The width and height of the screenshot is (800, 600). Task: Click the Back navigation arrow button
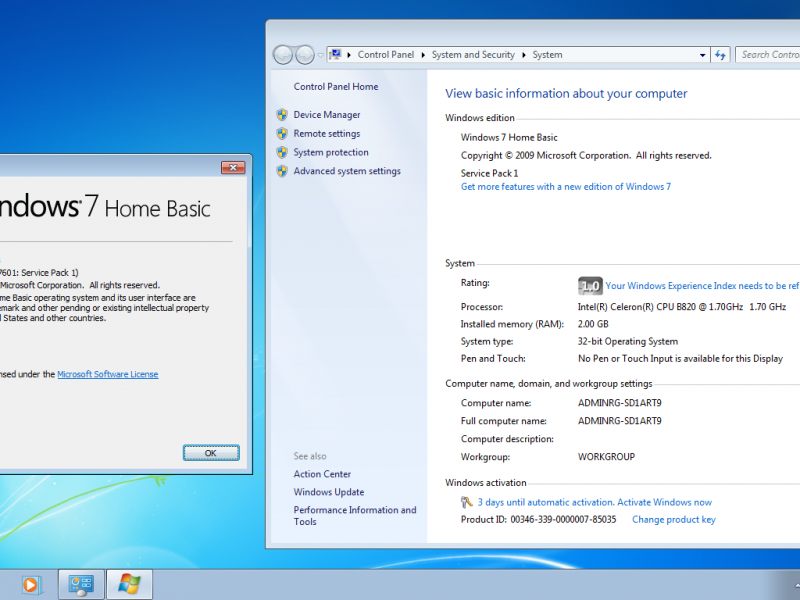tap(283, 55)
